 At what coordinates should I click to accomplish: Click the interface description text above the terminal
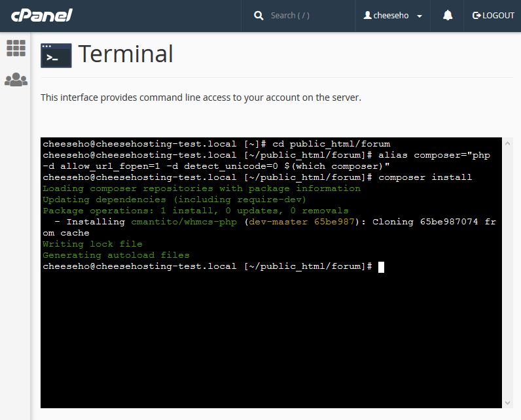pos(200,97)
